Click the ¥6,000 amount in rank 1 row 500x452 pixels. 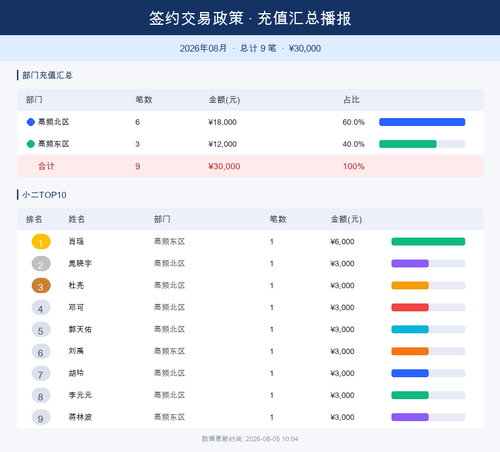342,242
